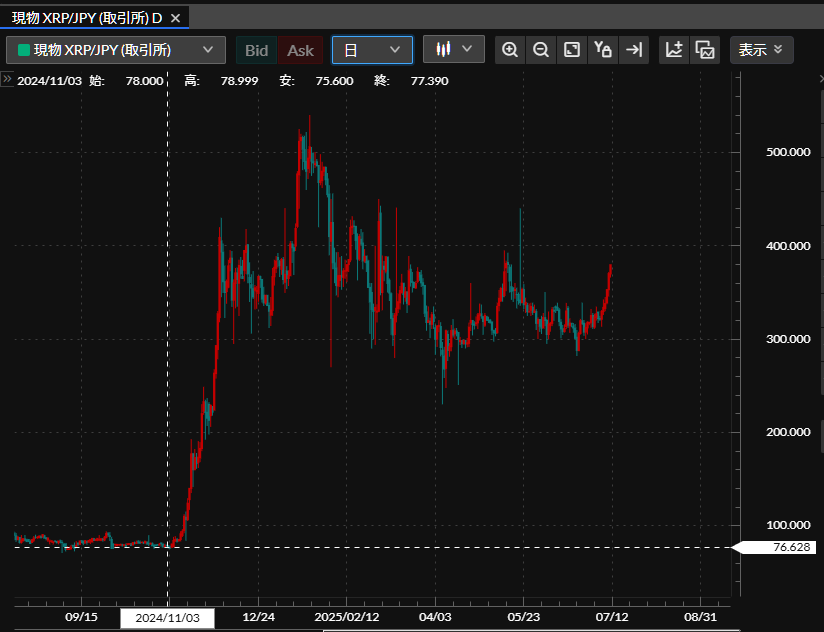Screen dimensions: 824x632
Task: Click the 07/12 date axis label
Action: [x=612, y=617]
